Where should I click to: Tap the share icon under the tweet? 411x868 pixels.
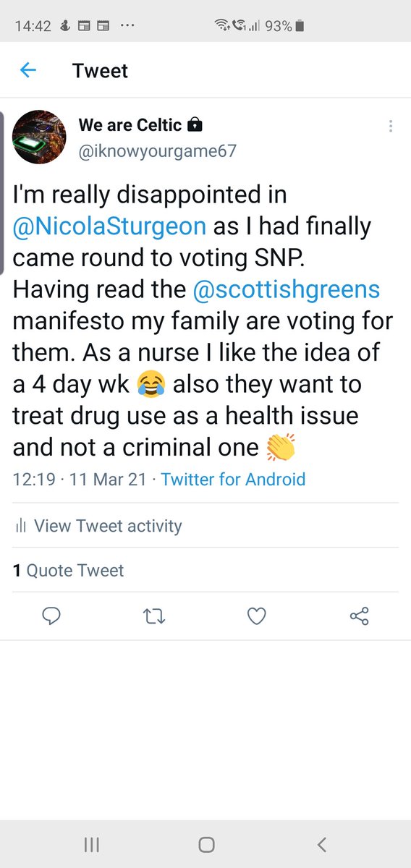coord(359,616)
